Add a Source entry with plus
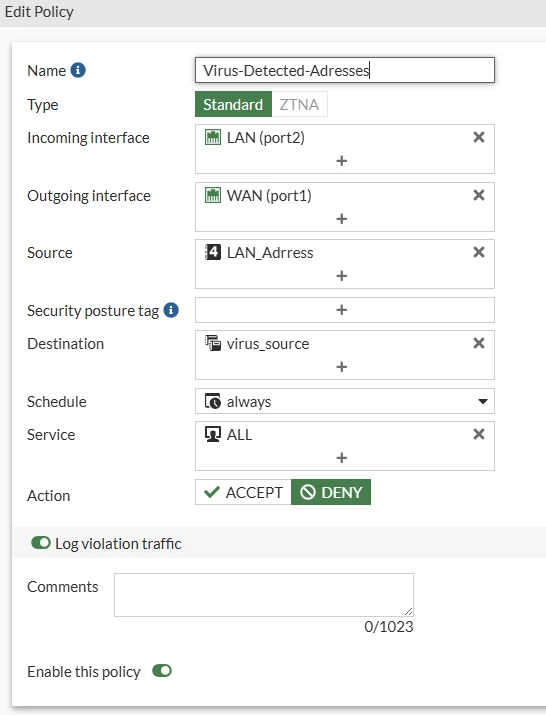 point(342,276)
